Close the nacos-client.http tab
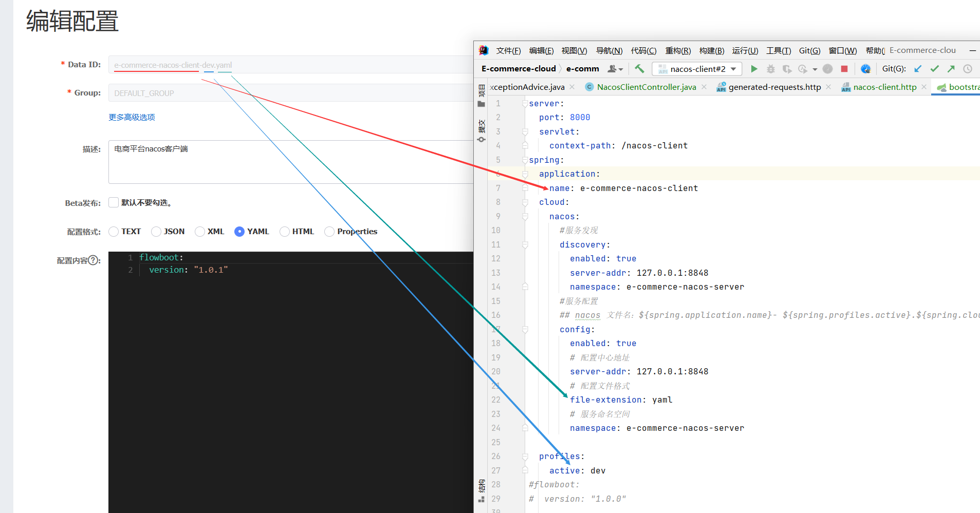The height and width of the screenshot is (513, 980). pos(924,87)
